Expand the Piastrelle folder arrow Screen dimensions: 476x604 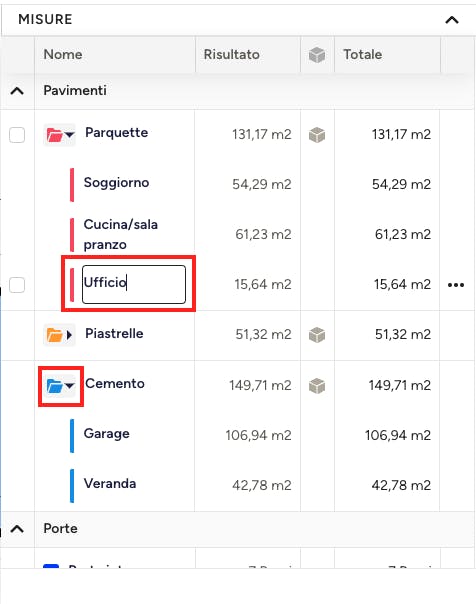click(69, 335)
